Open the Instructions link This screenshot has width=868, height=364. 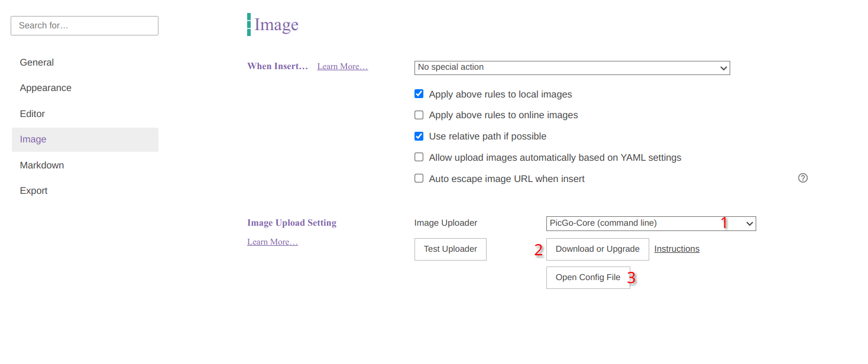[x=677, y=249]
